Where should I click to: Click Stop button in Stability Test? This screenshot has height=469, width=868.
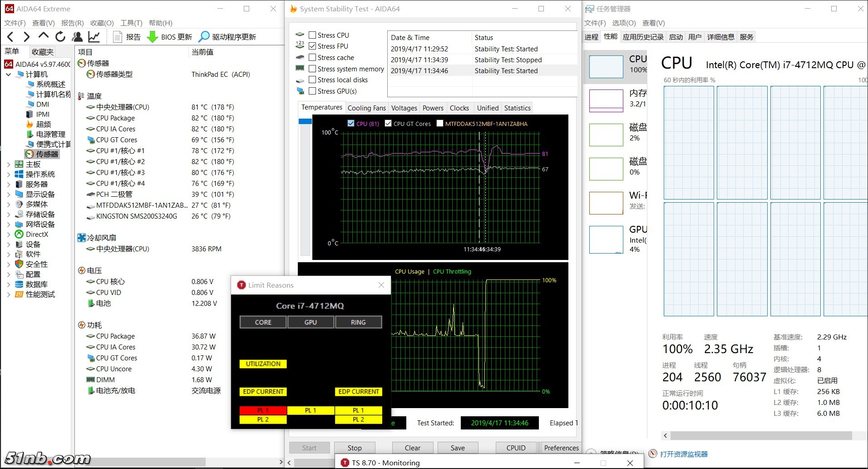pos(355,448)
